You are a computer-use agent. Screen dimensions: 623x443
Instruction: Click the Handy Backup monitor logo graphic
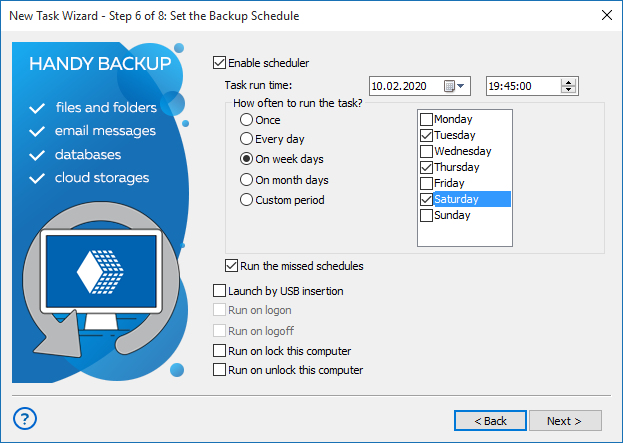tap(101, 279)
